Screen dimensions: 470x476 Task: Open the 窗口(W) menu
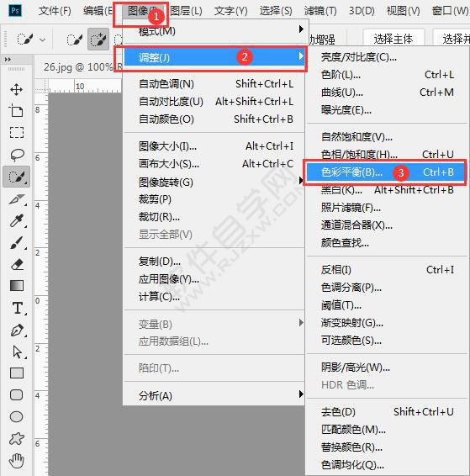pyautogui.click(x=451, y=11)
